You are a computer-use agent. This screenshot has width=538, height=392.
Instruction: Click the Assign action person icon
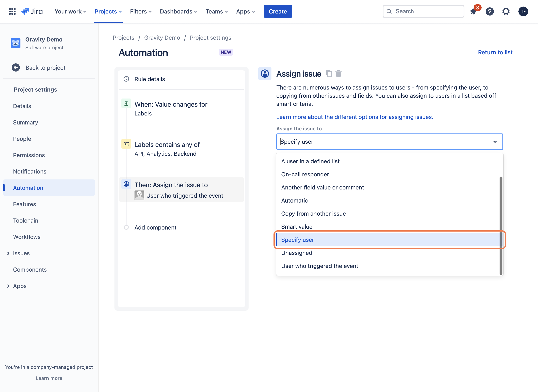pyautogui.click(x=126, y=184)
